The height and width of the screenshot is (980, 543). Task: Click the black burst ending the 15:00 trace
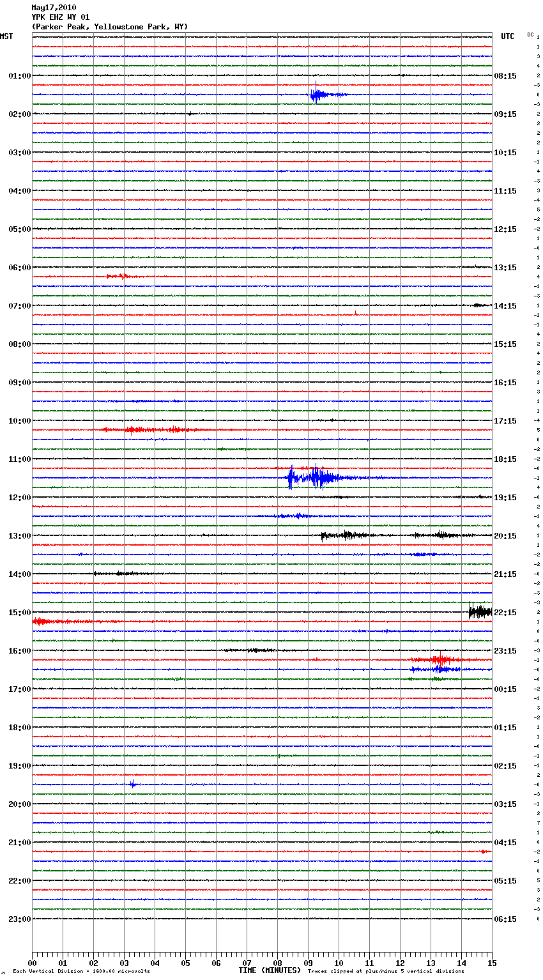[x=480, y=612]
